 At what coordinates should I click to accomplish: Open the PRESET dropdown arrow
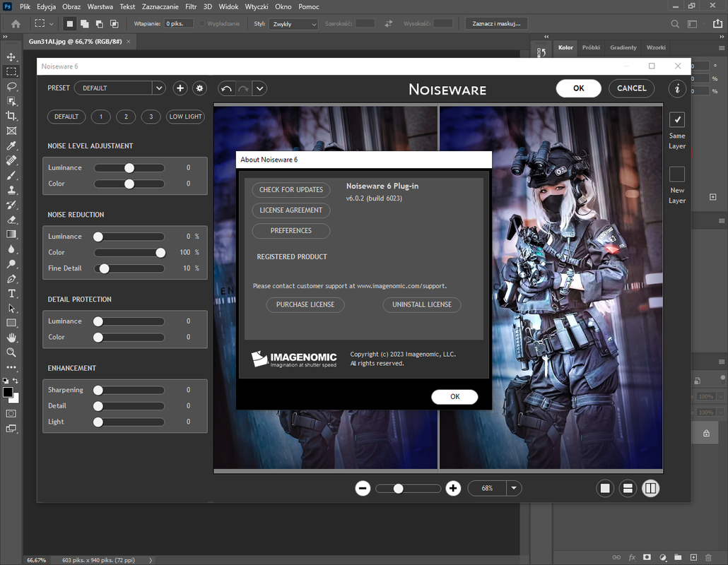(x=159, y=88)
